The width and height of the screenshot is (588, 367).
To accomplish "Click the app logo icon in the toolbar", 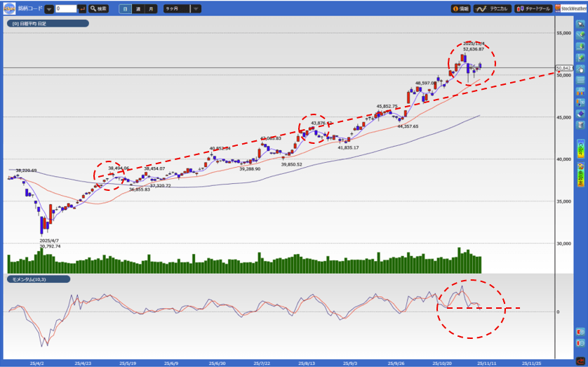I will (x=8, y=8).
